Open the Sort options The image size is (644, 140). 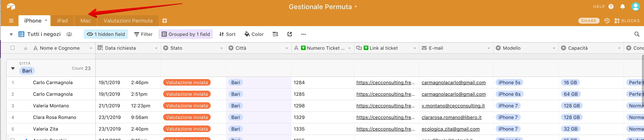(227, 34)
